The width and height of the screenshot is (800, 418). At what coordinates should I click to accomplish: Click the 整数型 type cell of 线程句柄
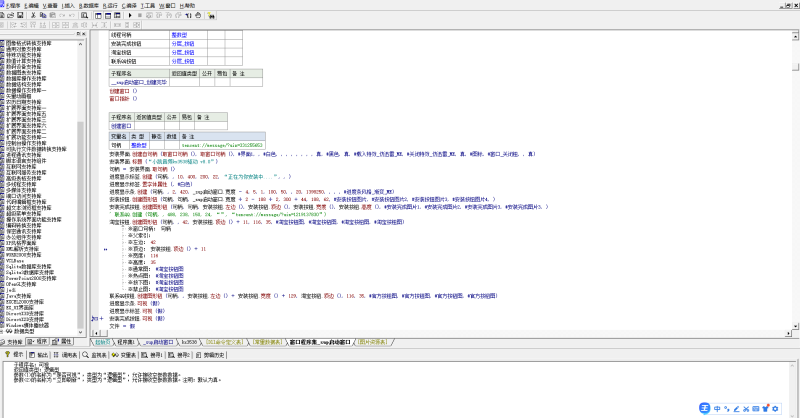point(188,35)
